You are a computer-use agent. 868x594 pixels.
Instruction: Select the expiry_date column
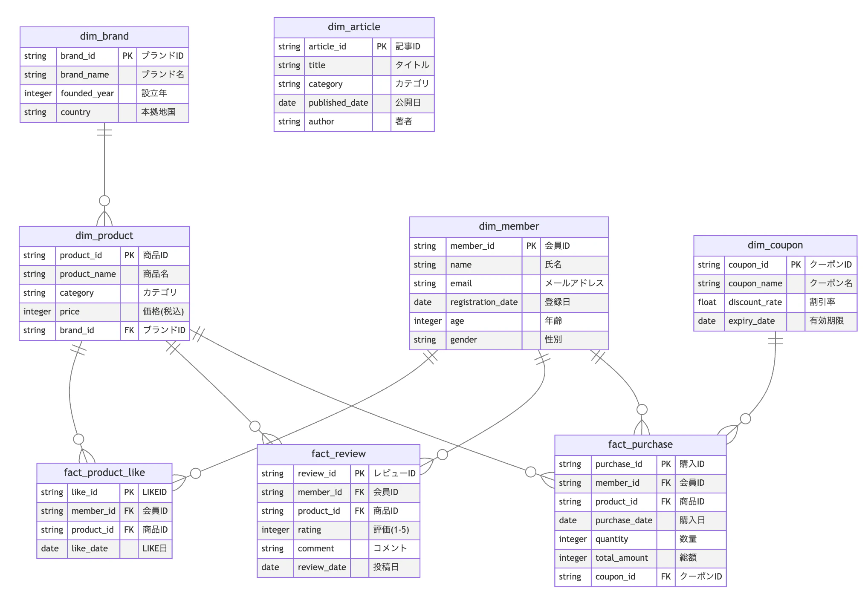coord(755,321)
